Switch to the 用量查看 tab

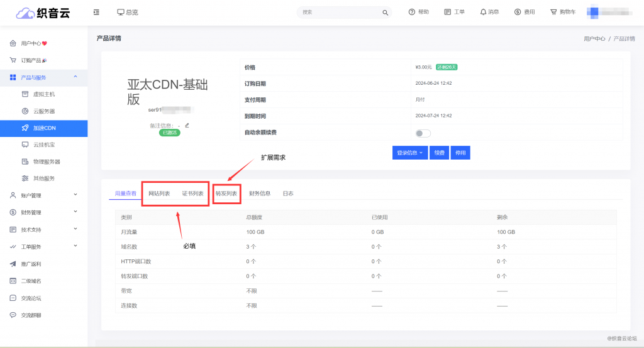pyautogui.click(x=125, y=193)
